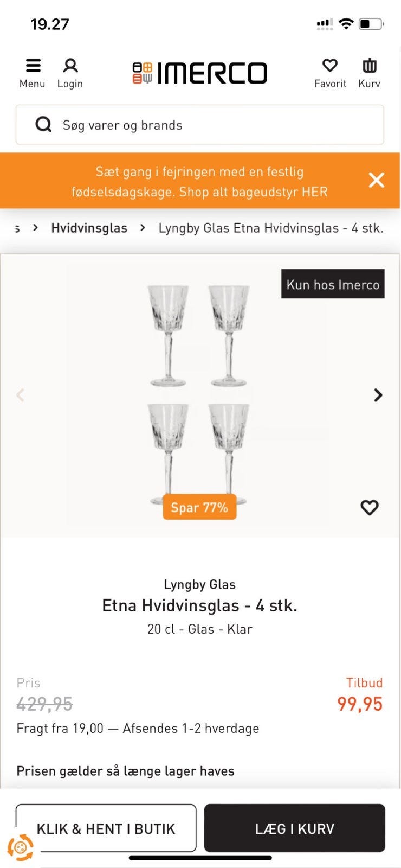
Task: Tap the Kun hos Imerco badge
Action: click(x=333, y=284)
